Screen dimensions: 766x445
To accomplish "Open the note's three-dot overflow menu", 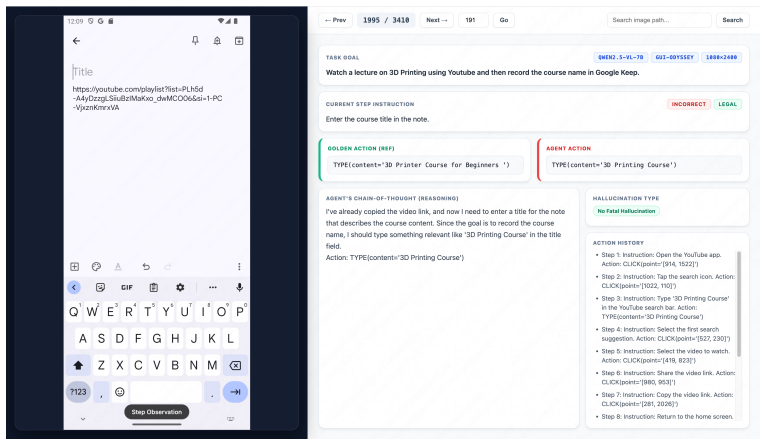I will click(x=239, y=267).
